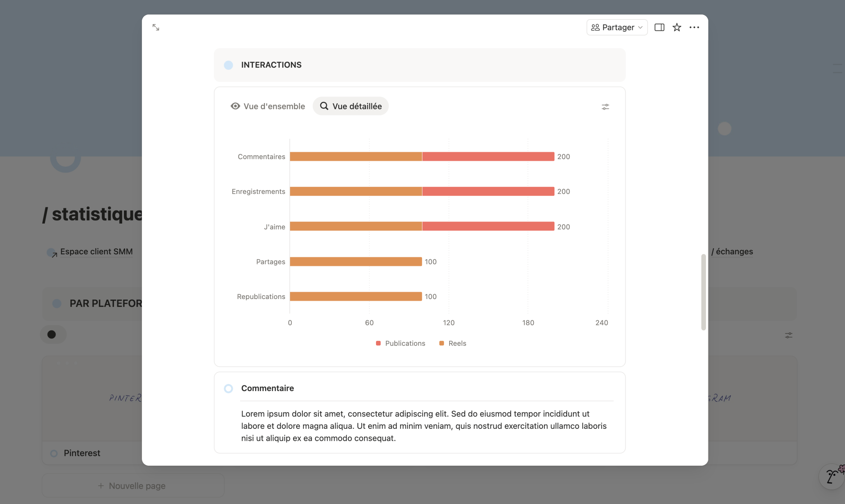Screen dimensions: 845x504
Task: Click the orange Reels bar for J'aime
Action: click(x=356, y=227)
